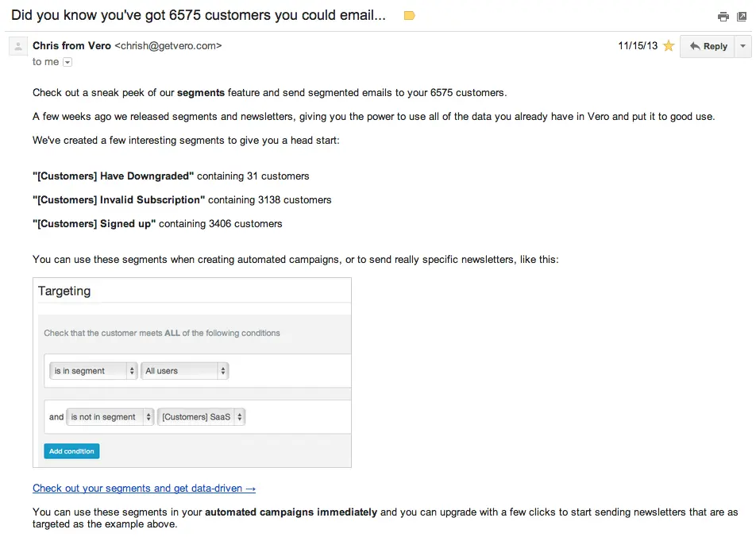Open the "All users" segment dropdown
This screenshot has height=541, width=756.
(185, 371)
